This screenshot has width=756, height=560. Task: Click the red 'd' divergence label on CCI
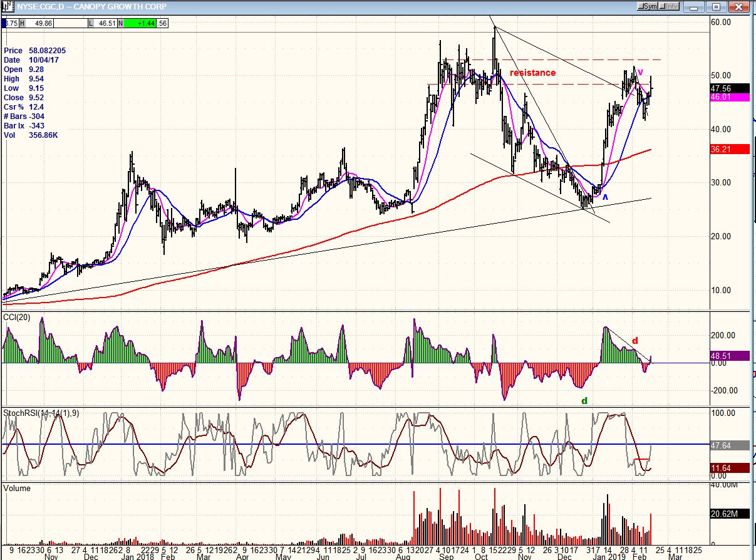pos(634,341)
